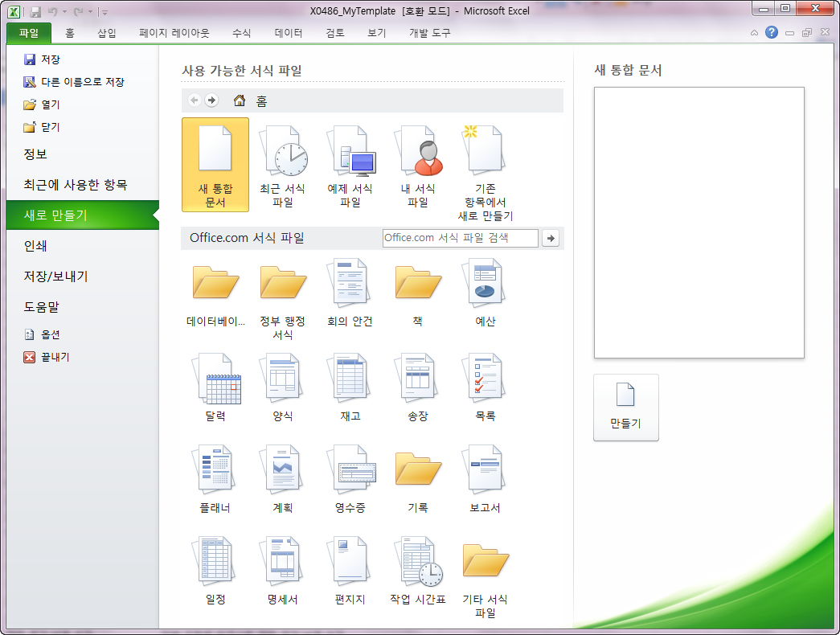Open 최근 서식 파일 recent templates
840x635 pixels.
(283, 165)
